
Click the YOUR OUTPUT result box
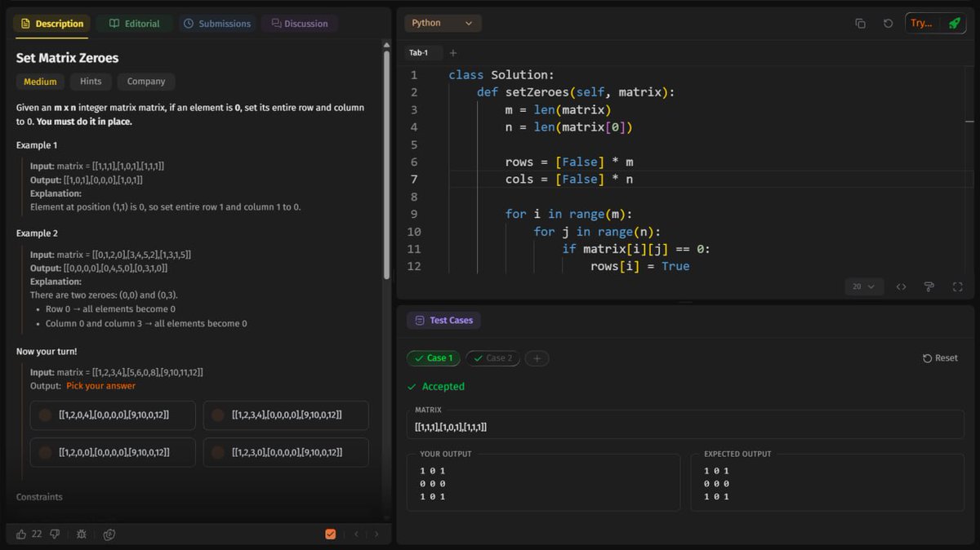pyautogui.click(x=544, y=483)
